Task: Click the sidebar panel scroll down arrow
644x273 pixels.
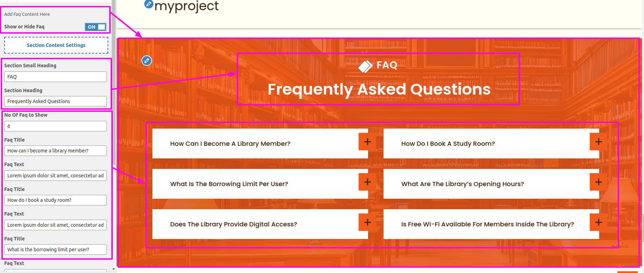Action: [113, 269]
